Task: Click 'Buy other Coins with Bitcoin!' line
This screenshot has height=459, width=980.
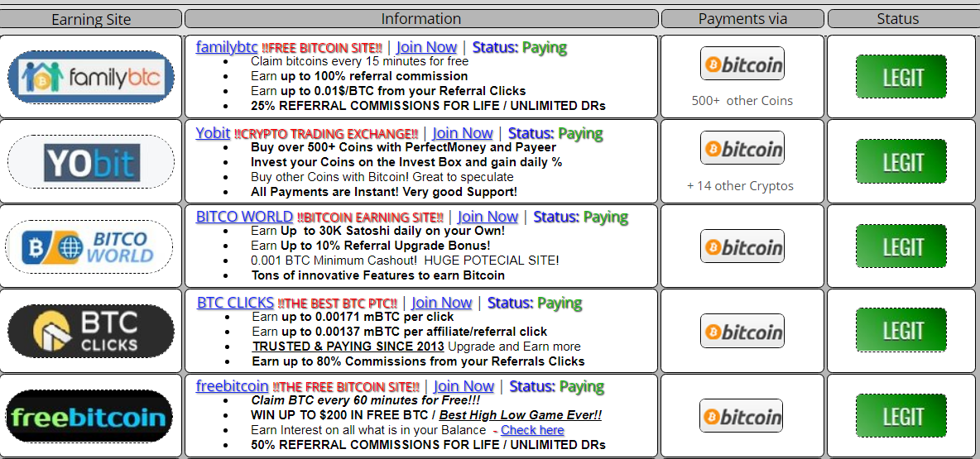Action: pos(382,177)
